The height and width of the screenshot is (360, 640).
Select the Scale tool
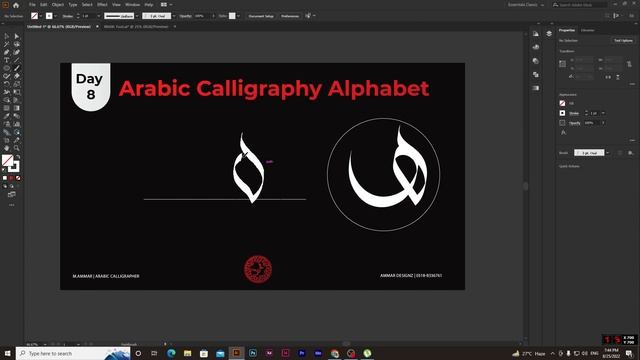point(17,84)
